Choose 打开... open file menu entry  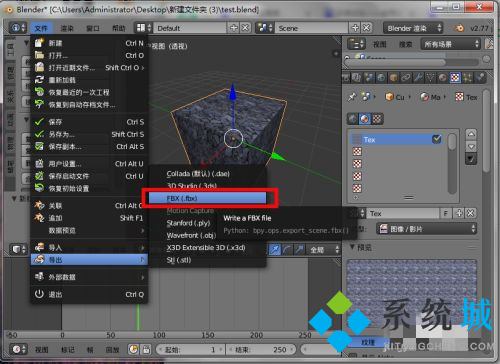pyautogui.click(x=89, y=55)
